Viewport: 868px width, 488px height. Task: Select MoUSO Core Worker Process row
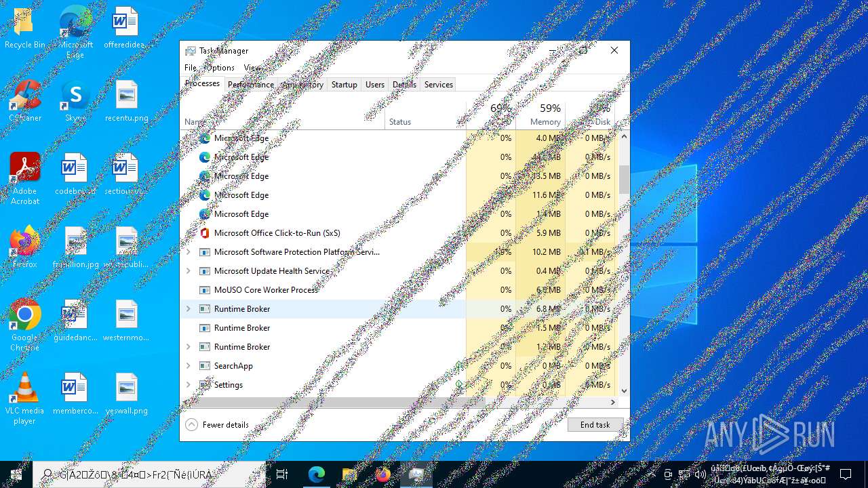pyautogui.click(x=399, y=290)
